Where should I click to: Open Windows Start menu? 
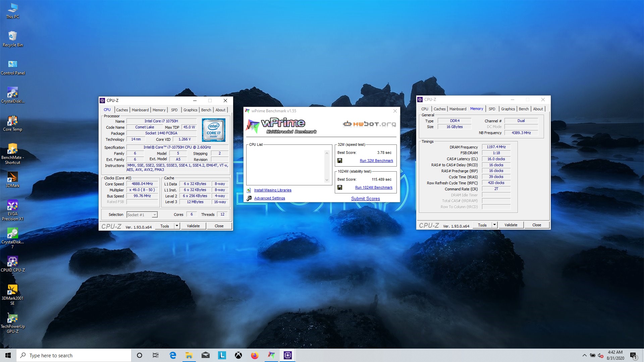click(x=8, y=355)
